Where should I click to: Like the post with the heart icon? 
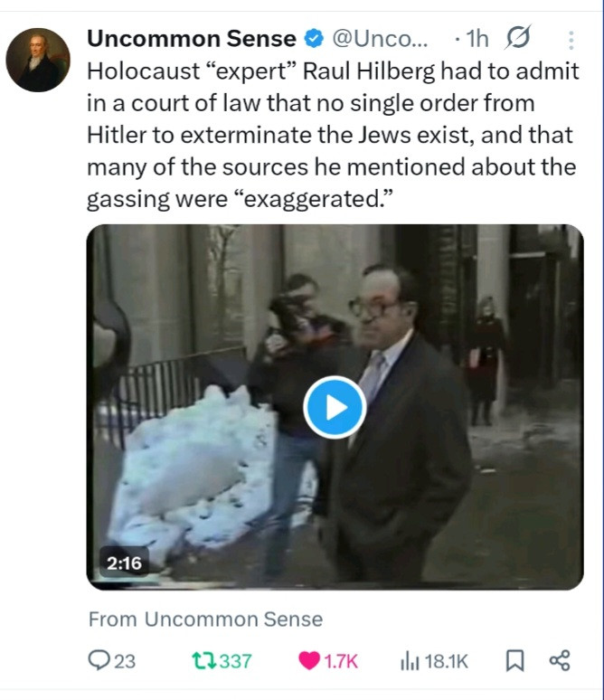click(x=308, y=661)
